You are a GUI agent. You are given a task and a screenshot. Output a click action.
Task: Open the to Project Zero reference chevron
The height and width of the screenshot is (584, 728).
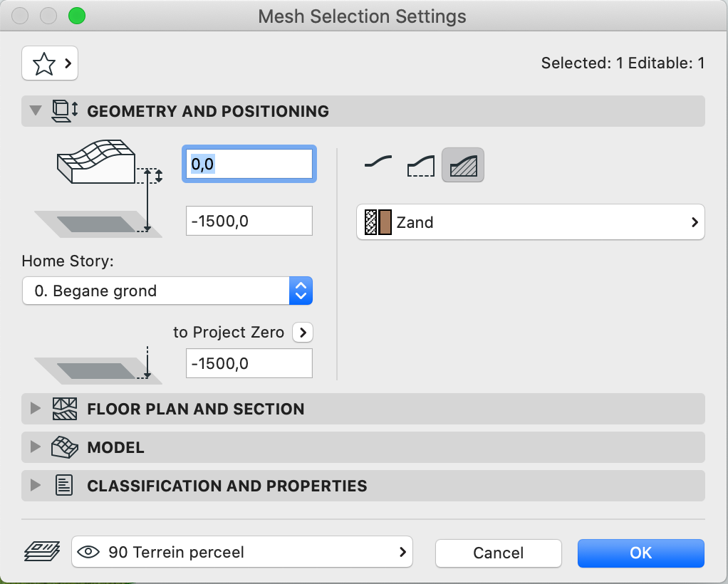point(303,333)
